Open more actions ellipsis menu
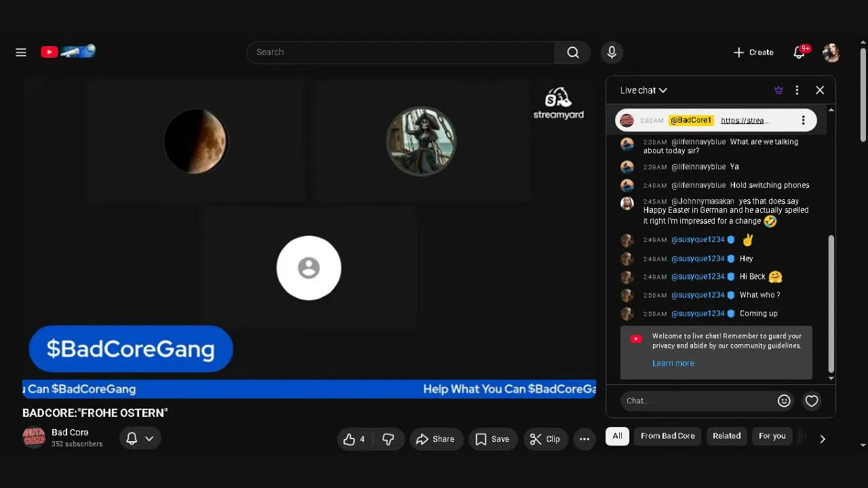This screenshot has width=868, height=488. pos(585,439)
